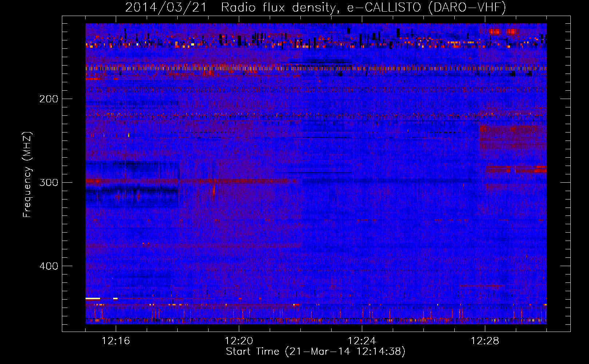Click the "400" frequency tick label
Screen dimensions: 589x364
tap(49, 266)
